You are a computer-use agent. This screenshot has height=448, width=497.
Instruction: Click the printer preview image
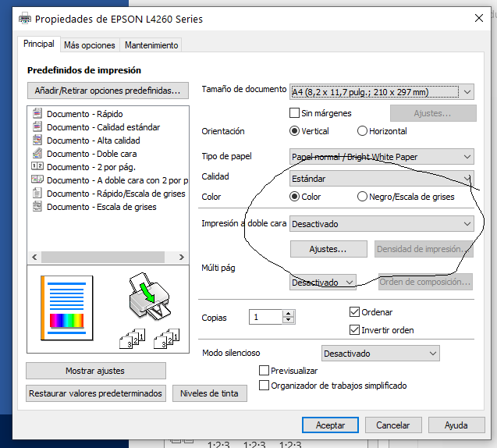point(148,297)
